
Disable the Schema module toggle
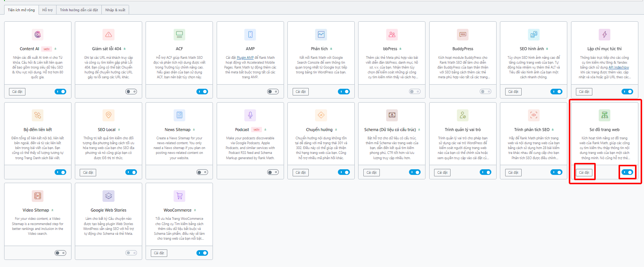(x=415, y=172)
